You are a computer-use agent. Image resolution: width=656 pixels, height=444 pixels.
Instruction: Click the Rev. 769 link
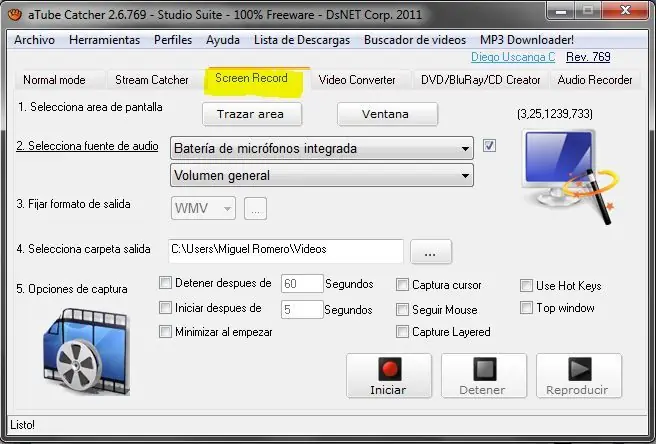[x=588, y=57]
